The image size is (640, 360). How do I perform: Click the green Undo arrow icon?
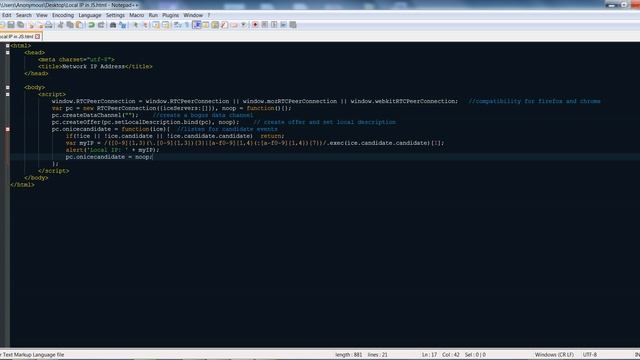(91, 25)
